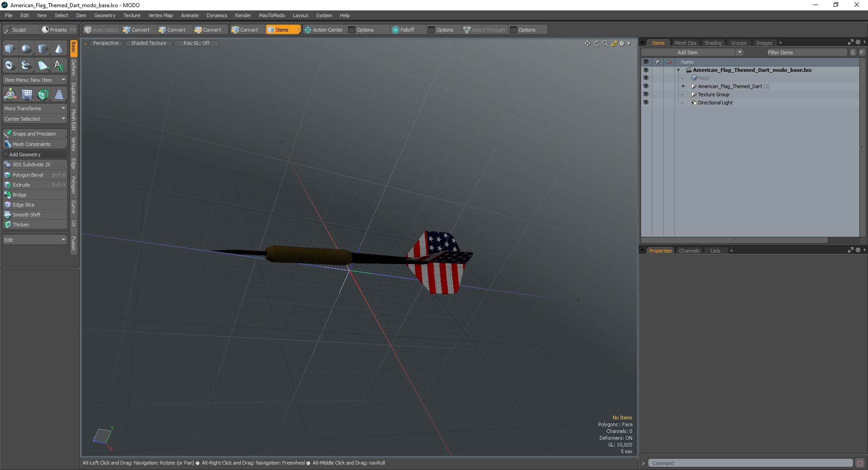This screenshot has height=470, width=868.
Task: Collapse scene file tree node
Action: pos(678,70)
